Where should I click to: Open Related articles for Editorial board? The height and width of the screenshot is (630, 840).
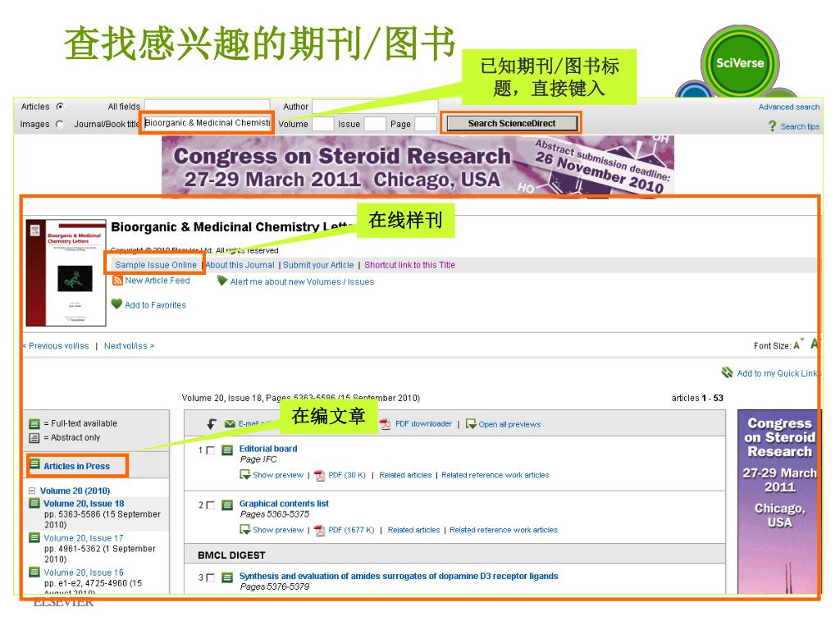(405, 475)
